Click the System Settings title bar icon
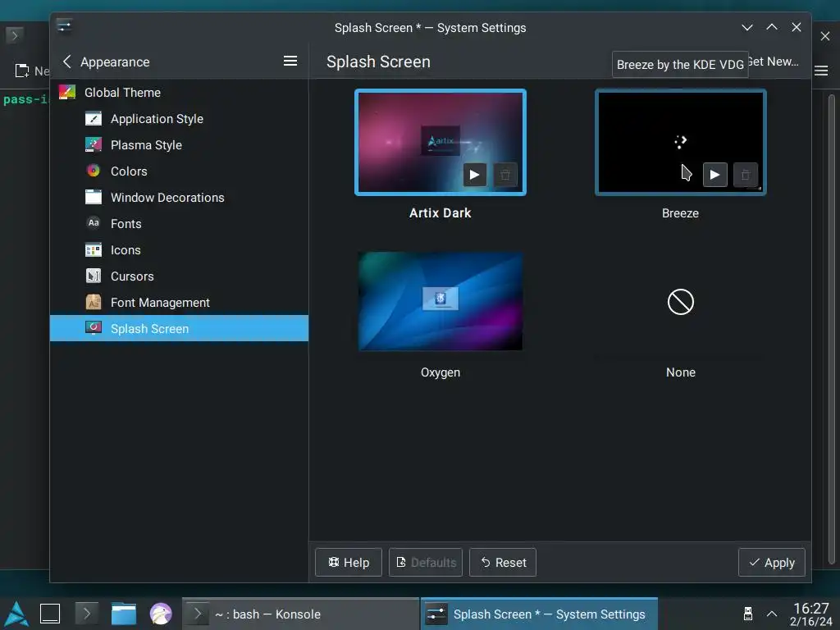Screen dimensions: 840x630 (64, 26)
